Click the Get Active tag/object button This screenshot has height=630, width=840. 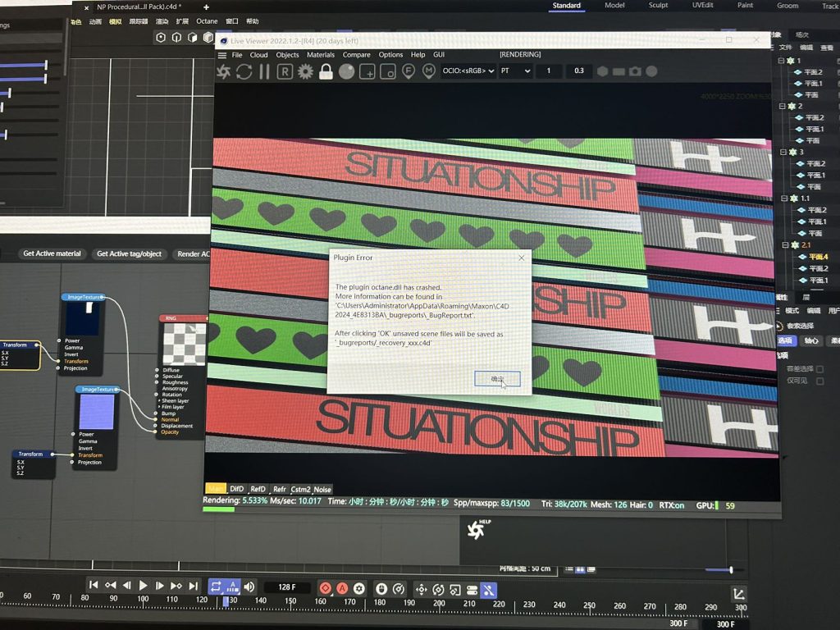tap(129, 254)
